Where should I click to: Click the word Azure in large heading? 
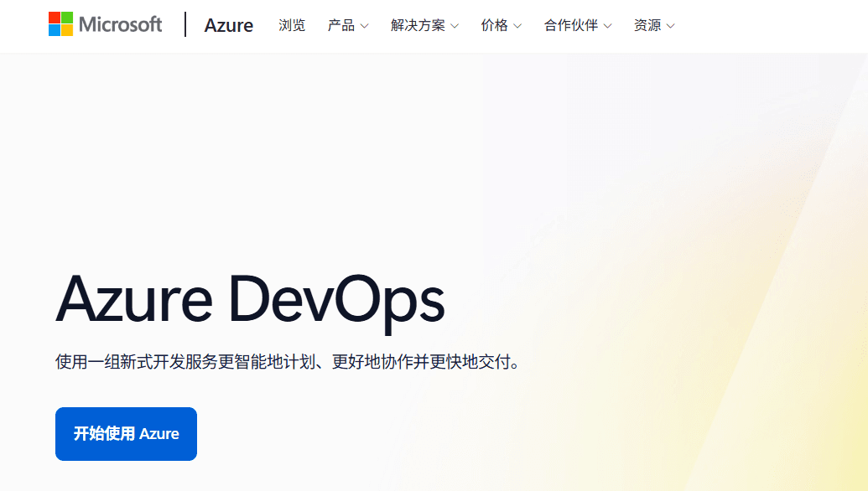point(134,300)
